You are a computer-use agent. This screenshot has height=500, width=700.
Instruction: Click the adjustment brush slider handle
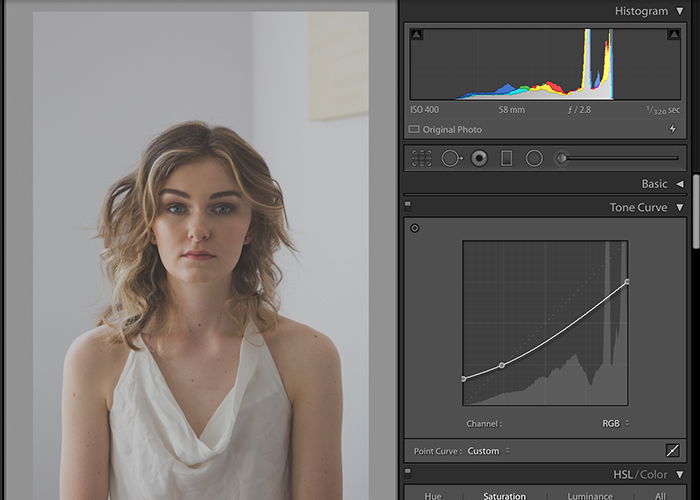point(562,158)
